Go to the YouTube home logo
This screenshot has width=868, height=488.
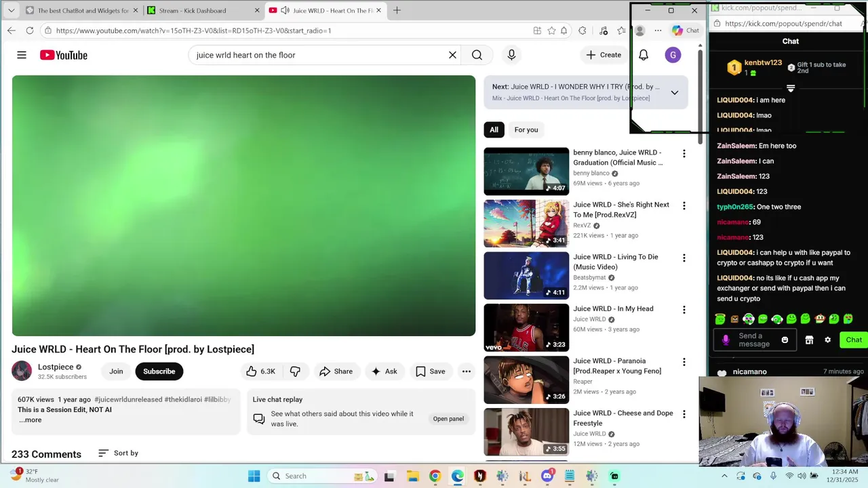tap(64, 55)
